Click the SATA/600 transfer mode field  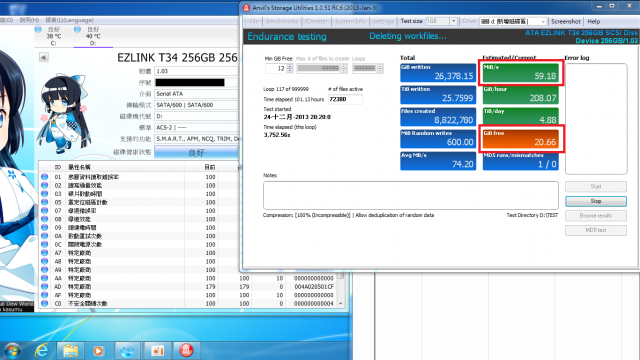[x=196, y=105]
